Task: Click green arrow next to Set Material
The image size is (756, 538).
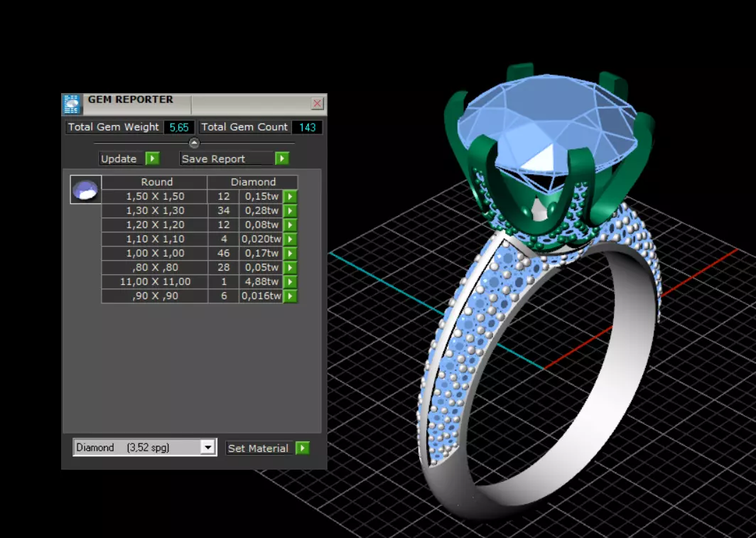Action: 302,448
